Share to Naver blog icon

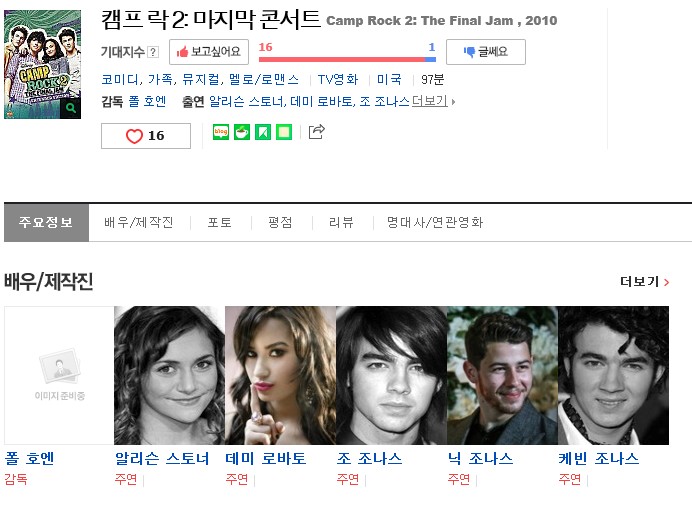(221, 132)
